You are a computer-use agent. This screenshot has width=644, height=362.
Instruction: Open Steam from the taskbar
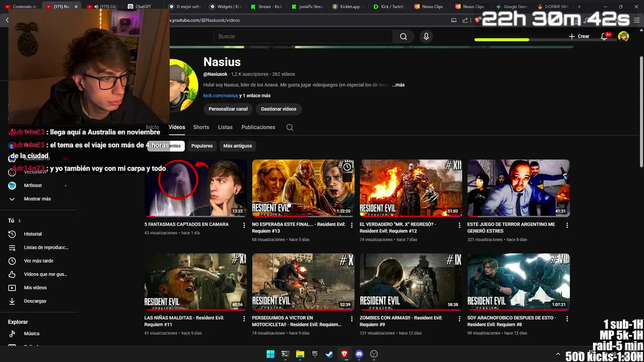pos(330,354)
